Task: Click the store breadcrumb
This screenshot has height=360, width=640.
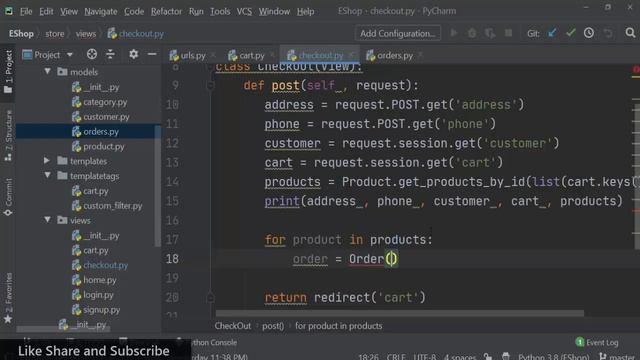Action: (55, 34)
